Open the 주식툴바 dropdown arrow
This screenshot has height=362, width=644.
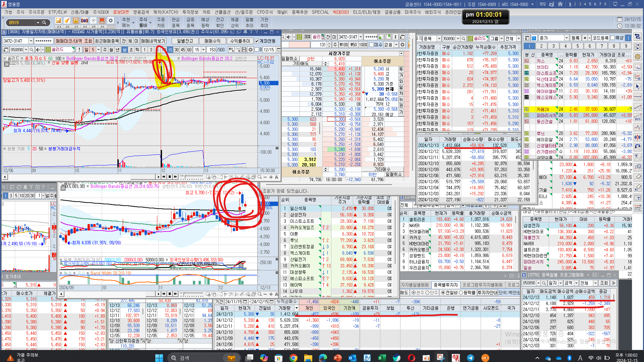coord(151,23)
